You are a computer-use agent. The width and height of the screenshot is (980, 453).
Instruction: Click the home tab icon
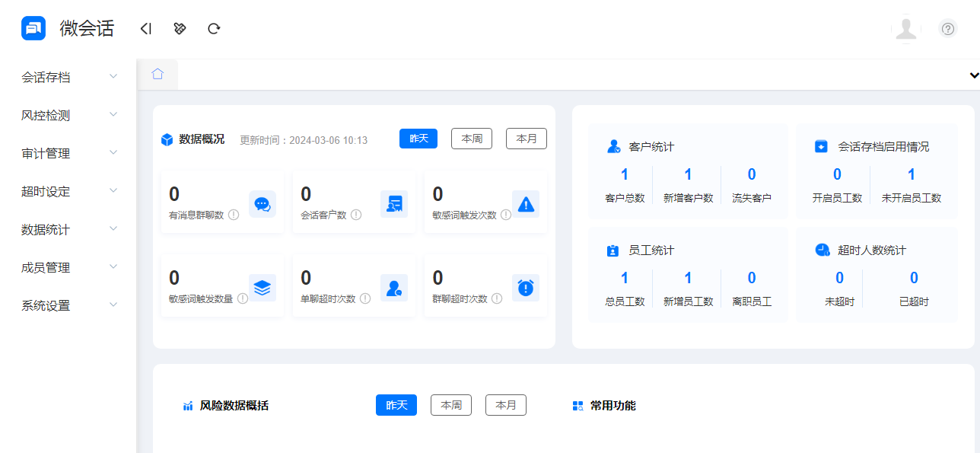(x=157, y=74)
